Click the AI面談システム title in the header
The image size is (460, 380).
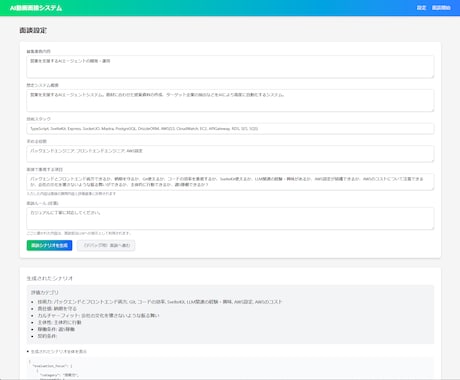36,8
